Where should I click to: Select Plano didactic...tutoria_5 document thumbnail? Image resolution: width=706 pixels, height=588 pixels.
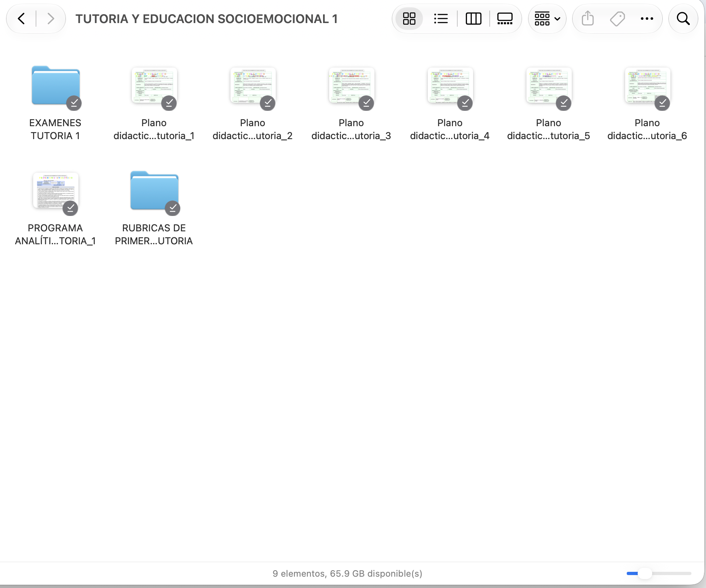point(549,85)
